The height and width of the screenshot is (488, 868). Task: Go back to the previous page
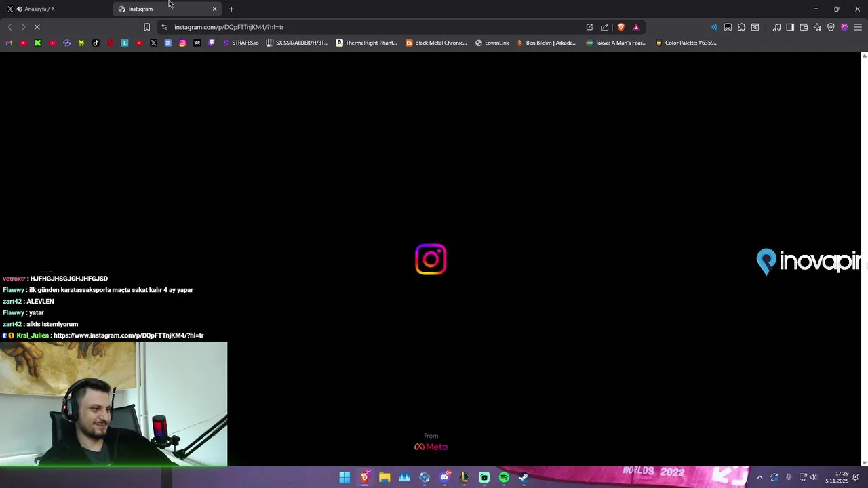click(9, 27)
